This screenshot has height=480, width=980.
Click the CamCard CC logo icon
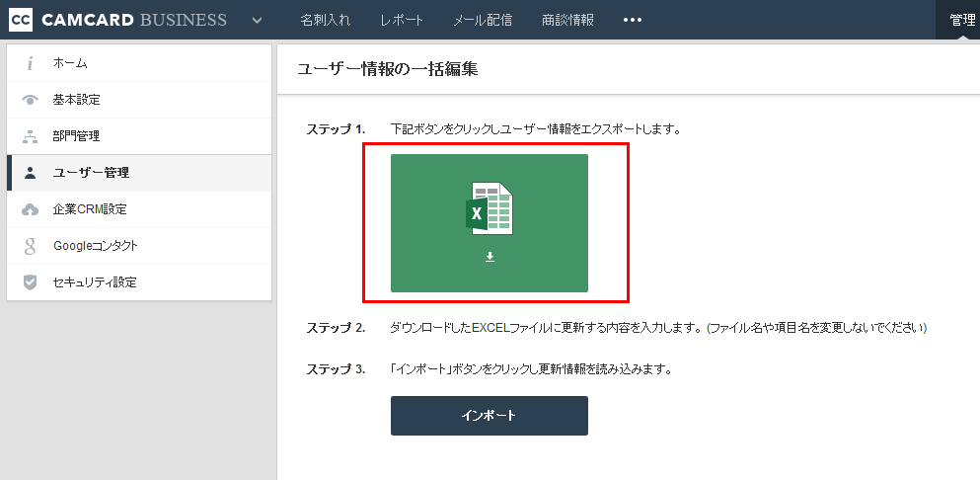(x=21, y=20)
